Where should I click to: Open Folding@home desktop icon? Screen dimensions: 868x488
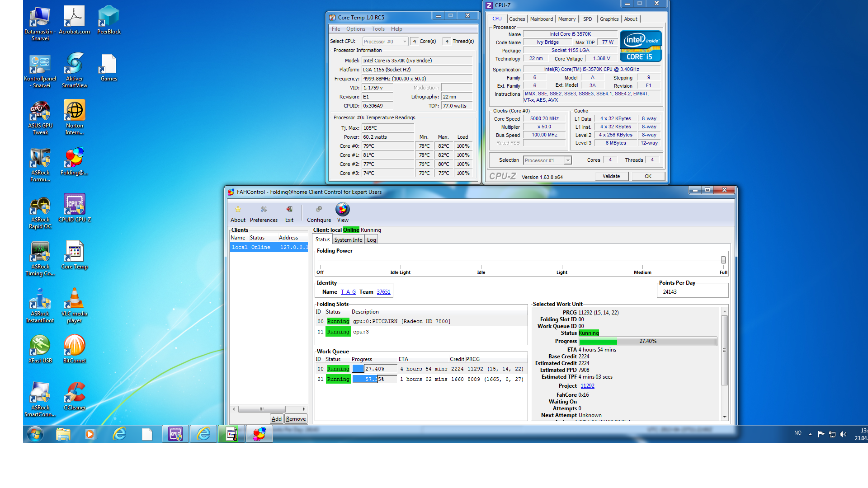point(75,161)
